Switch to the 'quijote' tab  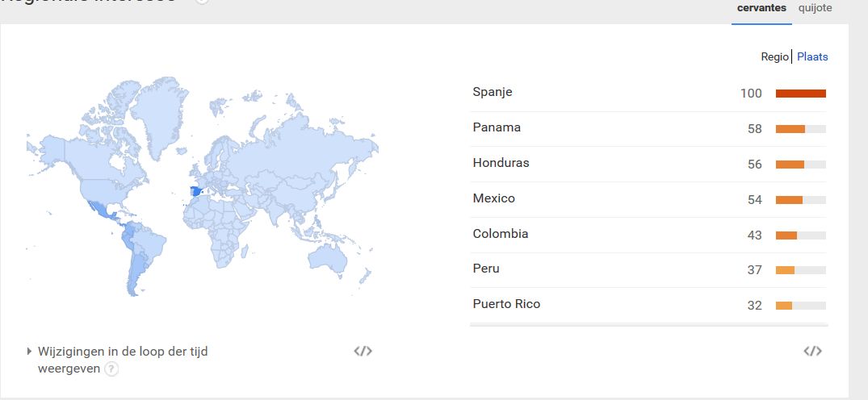pos(815,8)
